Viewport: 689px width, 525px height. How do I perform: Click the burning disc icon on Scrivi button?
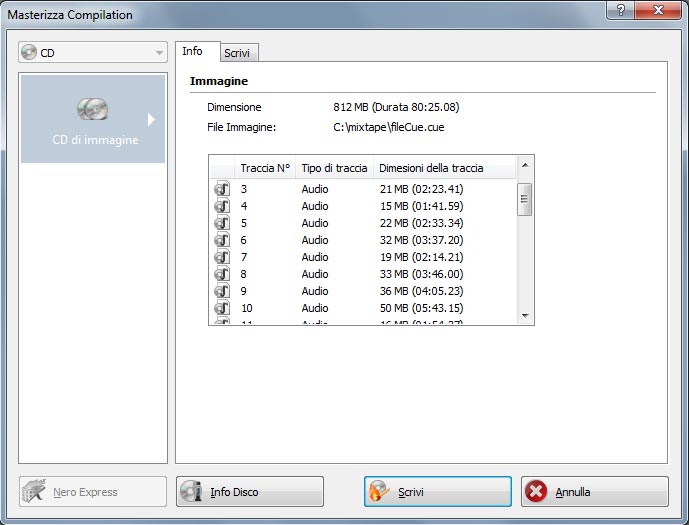point(379,491)
